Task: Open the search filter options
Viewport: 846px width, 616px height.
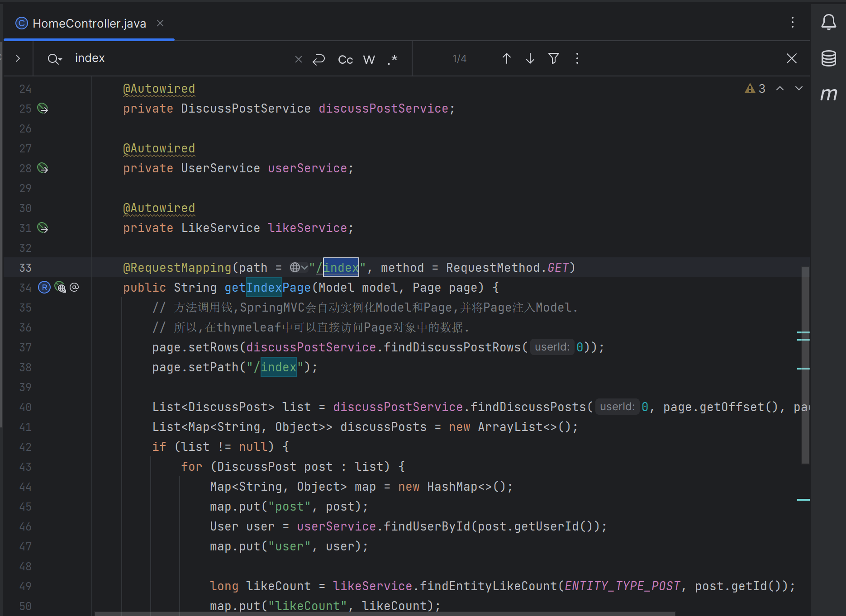Action: [x=554, y=58]
